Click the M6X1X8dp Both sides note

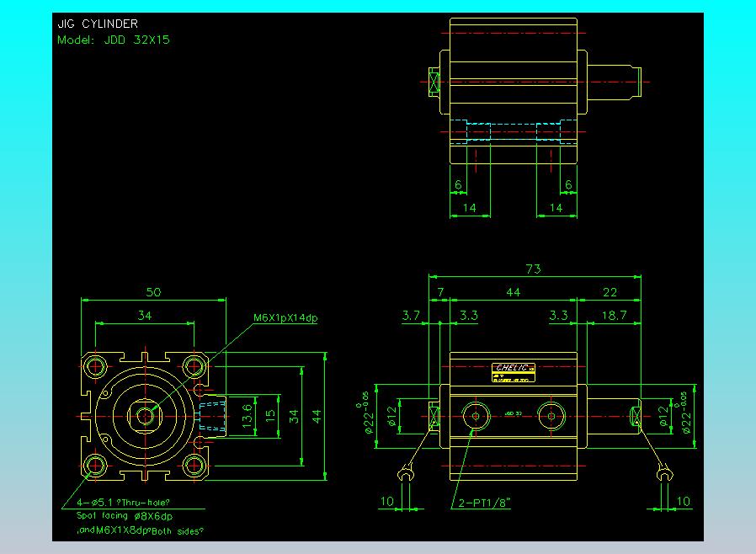click(140, 530)
